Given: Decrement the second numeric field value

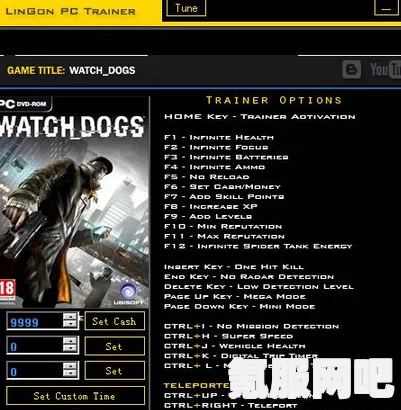Looking at the screenshot, I should click(x=70, y=348).
